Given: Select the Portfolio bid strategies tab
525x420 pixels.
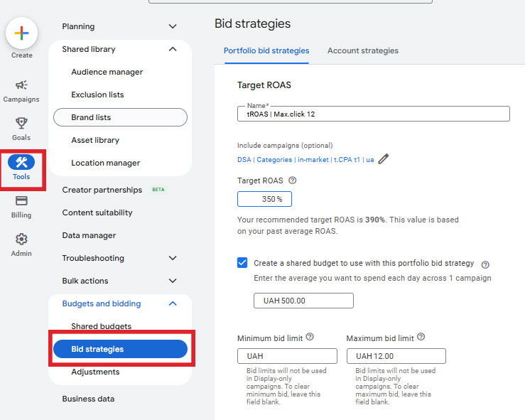Looking at the screenshot, I should [x=266, y=51].
